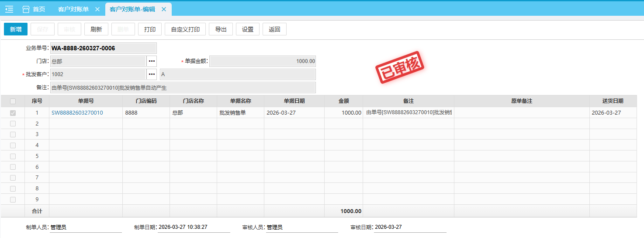Close the 客户对账单-编辑 tab

point(164,9)
